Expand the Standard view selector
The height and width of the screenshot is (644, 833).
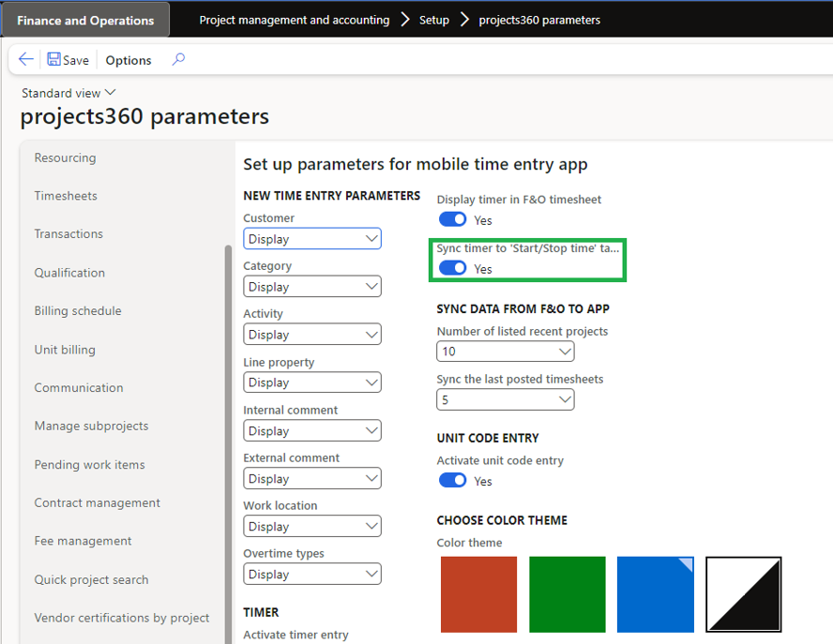[x=111, y=93]
